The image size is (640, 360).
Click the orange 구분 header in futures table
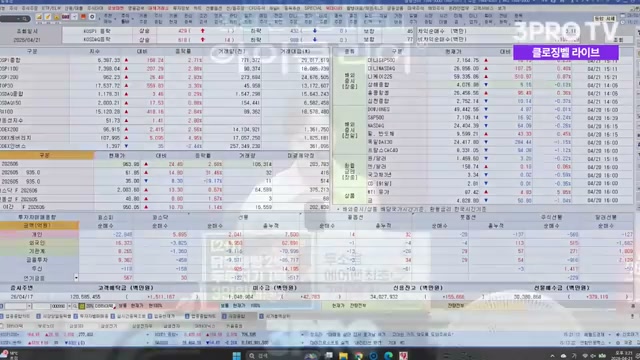(x=46, y=156)
